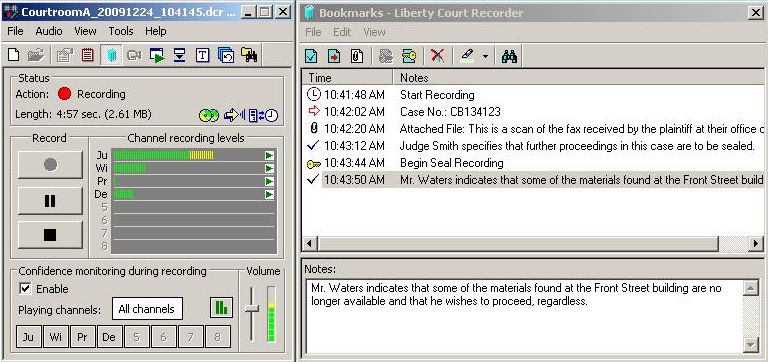Click the Volume slider handle
This screenshot has height=362, width=768.
pos(252,309)
